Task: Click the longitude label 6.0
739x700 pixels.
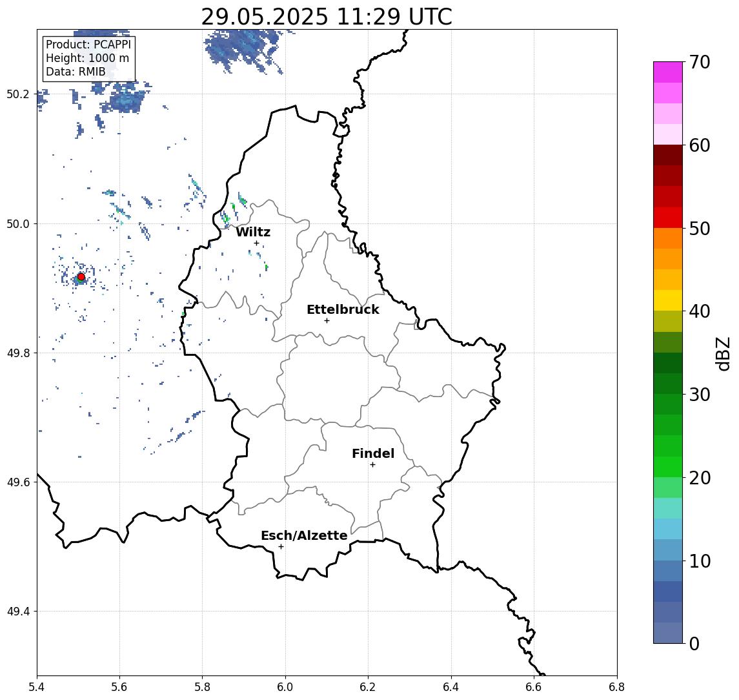Action: 285,687
